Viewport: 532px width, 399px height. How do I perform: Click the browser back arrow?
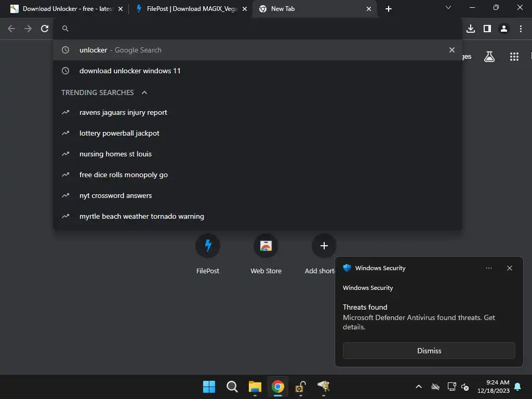[x=11, y=29]
